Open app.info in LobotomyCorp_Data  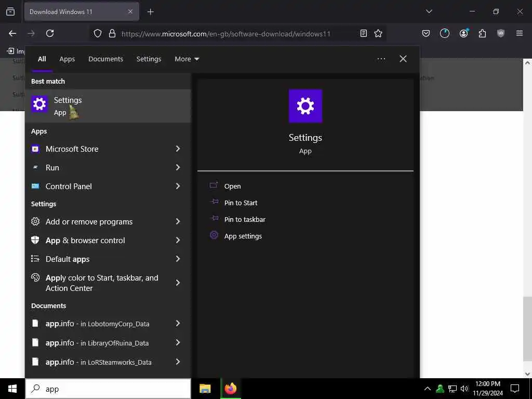pyautogui.click(x=97, y=324)
